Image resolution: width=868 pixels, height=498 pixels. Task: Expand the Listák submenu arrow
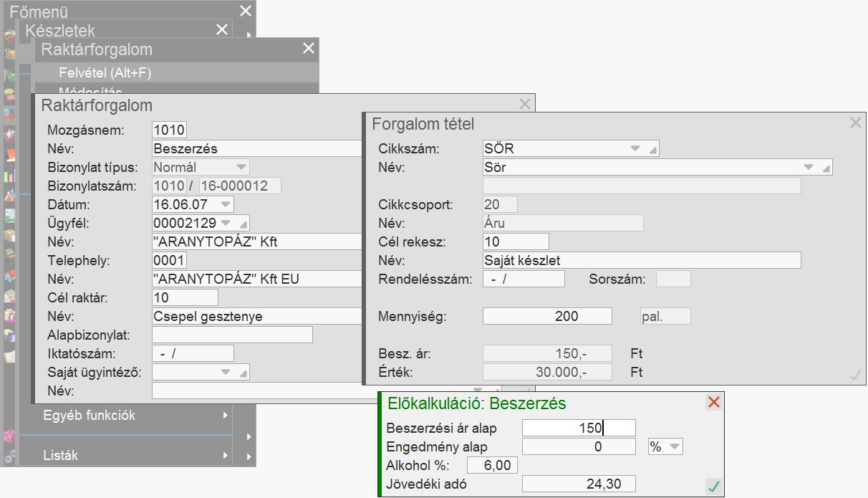coord(226,456)
